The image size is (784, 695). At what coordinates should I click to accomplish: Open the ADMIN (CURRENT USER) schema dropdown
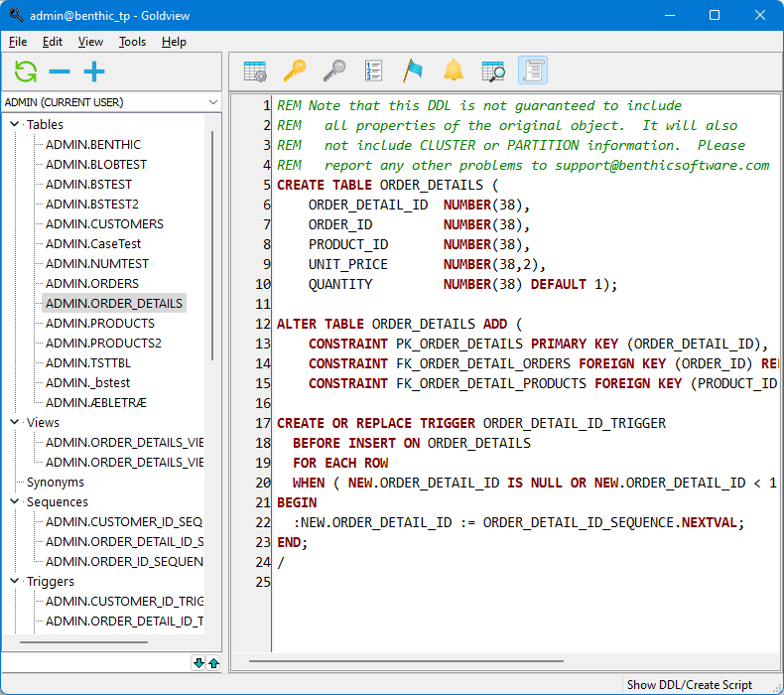pos(111,102)
